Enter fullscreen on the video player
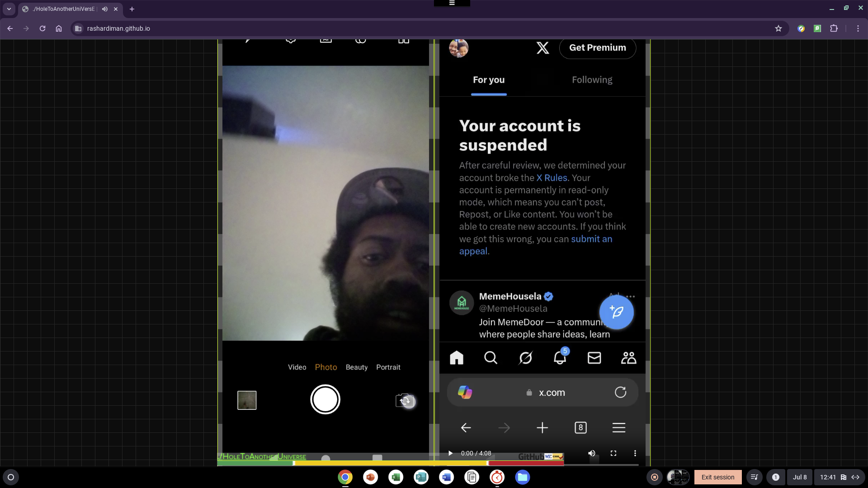The image size is (868, 488). pyautogui.click(x=613, y=453)
